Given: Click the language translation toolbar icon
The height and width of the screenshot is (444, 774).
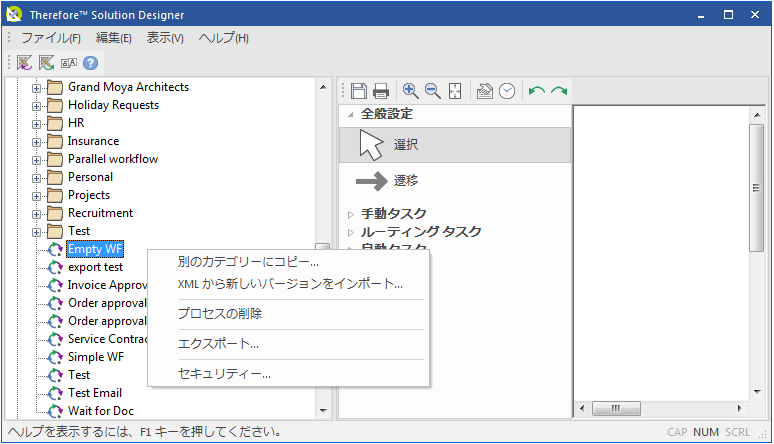Looking at the screenshot, I should [x=69, y=63].
